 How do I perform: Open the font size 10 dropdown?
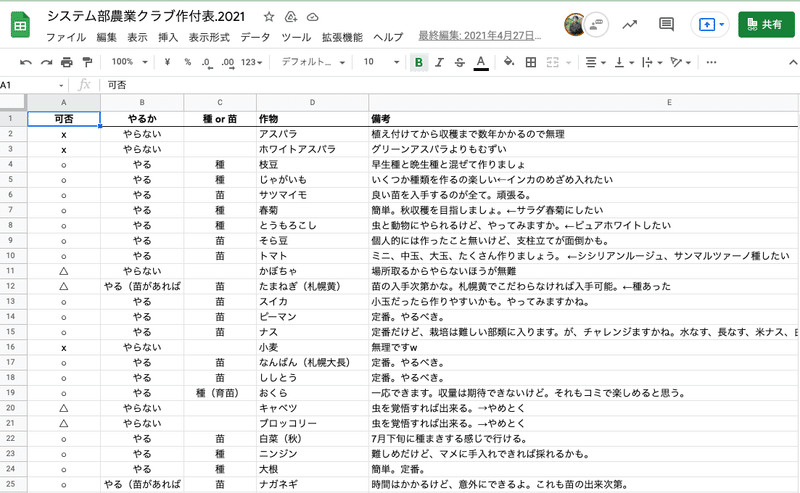point(381,62)
